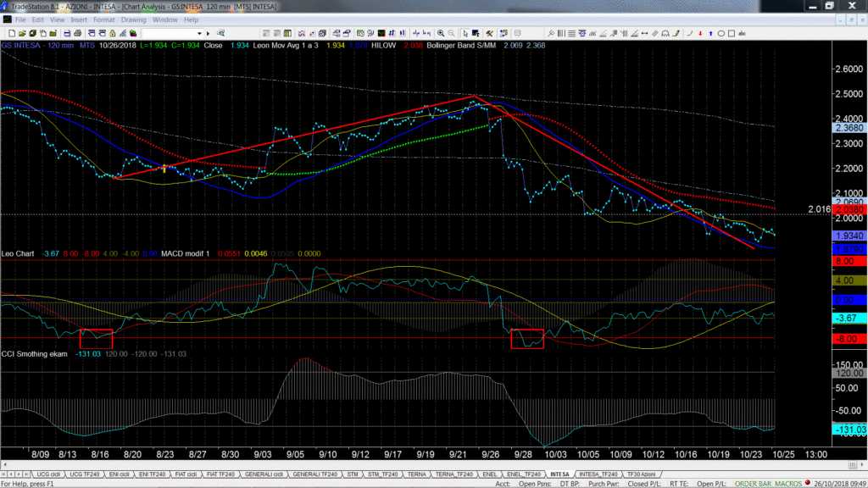This screenshot has width=868, height=488.
Task: Open the Format menu
Action: pyautogui.click(x=104, y=20)
